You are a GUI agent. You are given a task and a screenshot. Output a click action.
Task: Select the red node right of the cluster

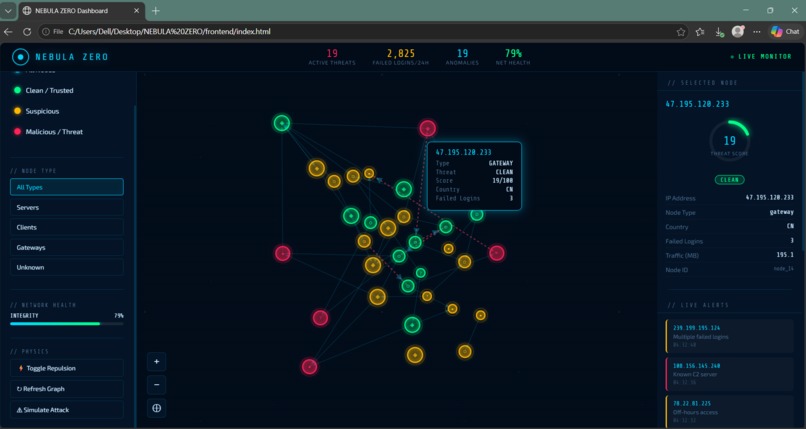497,253
